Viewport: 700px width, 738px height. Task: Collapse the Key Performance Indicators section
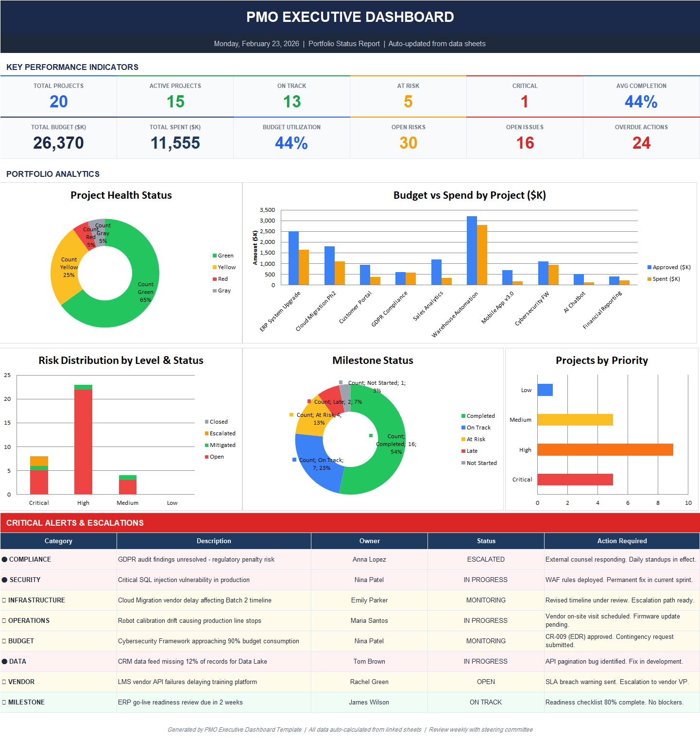point(72,67)
